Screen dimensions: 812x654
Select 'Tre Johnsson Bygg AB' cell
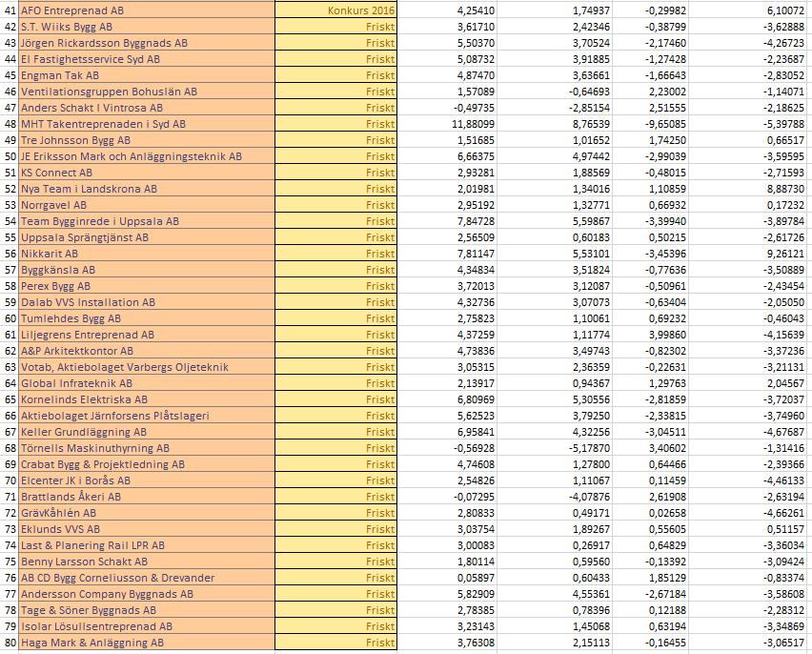pyautogui.click(x=147, y=140)
